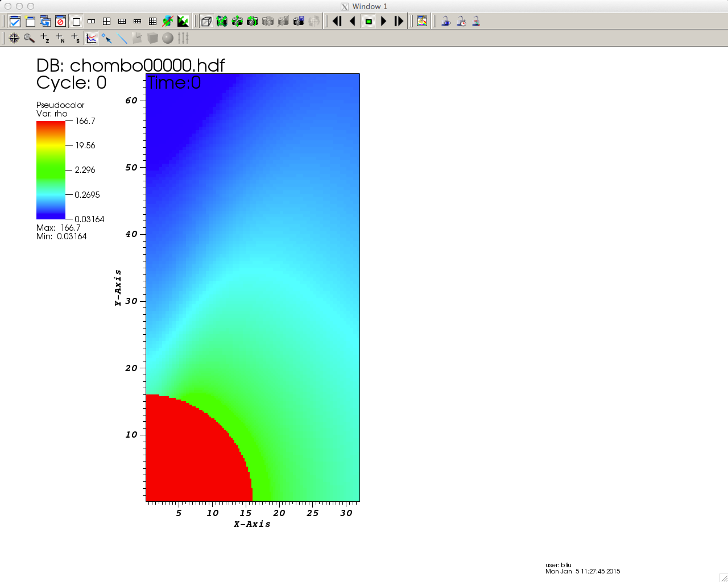Save the current view

click(x=299, y=22)
